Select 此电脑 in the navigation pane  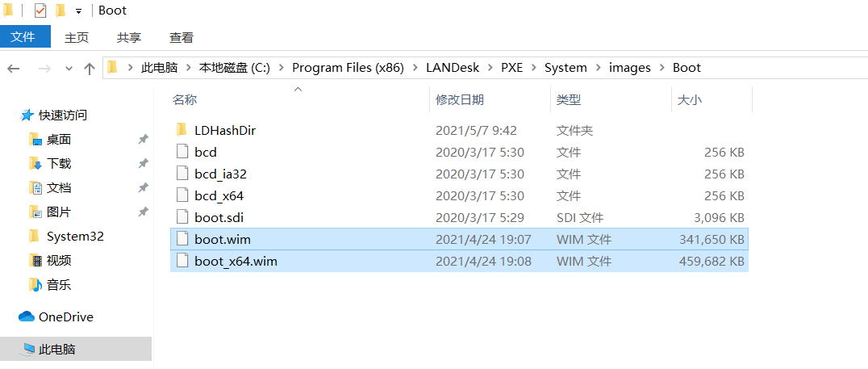pyautogui.click(x=57, y=350)
